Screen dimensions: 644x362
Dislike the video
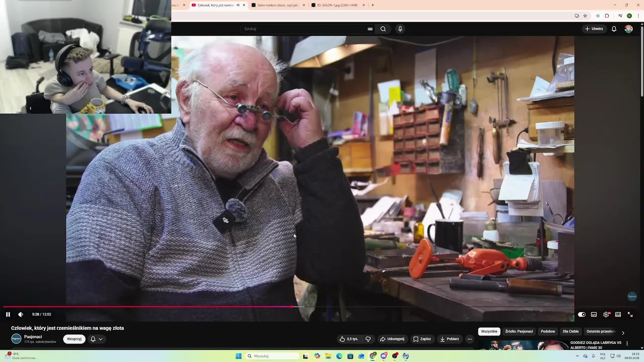[368, 339]
